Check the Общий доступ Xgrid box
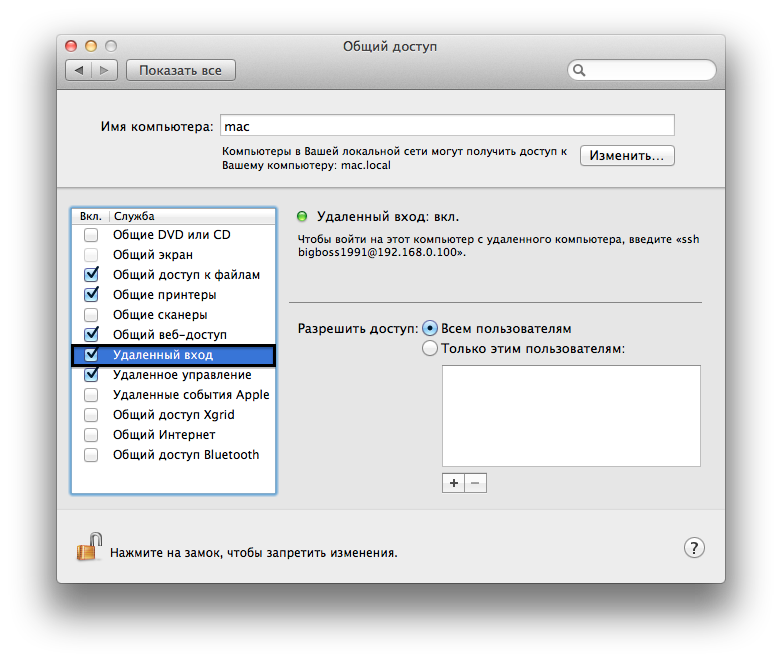 point(91,415)
